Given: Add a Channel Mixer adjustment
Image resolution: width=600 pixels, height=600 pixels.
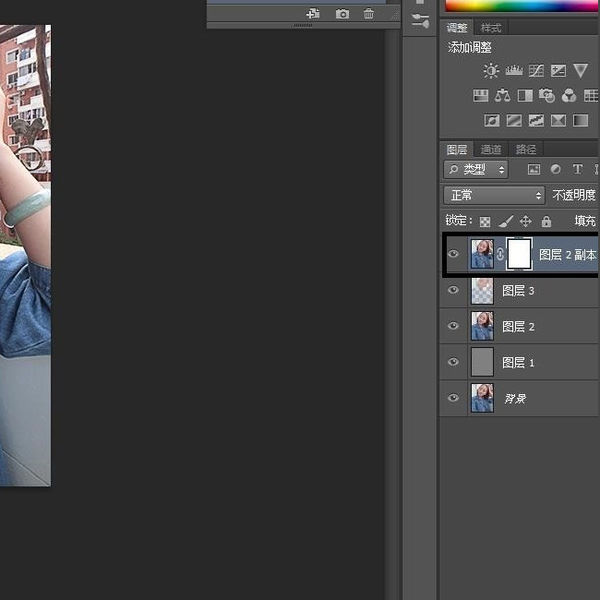Looking at the screenshot, I should point(569,96).
